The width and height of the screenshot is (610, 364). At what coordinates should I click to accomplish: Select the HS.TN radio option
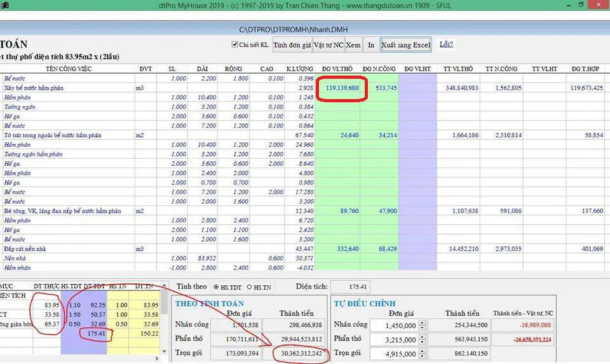(x=250, y=287)
